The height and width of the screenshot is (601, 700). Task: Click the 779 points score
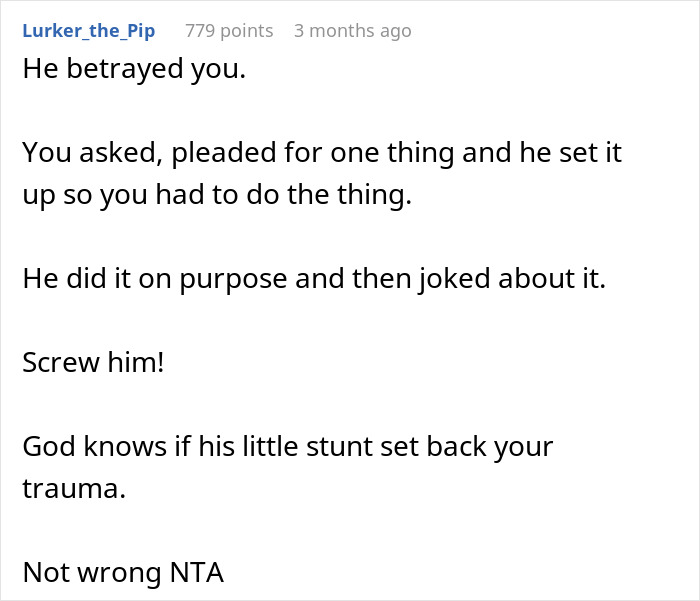(229, 31)
